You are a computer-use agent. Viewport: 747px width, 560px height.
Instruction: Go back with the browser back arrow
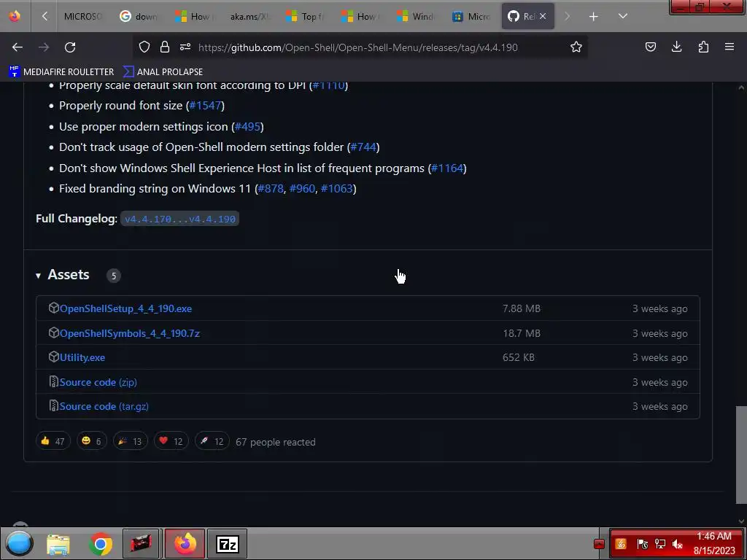(x=18, y=47)
